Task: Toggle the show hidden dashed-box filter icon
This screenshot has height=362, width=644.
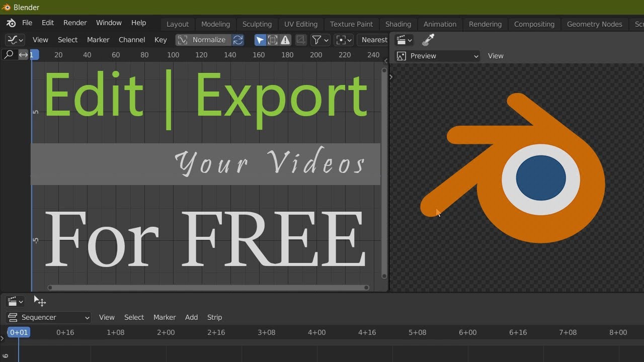Action: coord(273,40)
